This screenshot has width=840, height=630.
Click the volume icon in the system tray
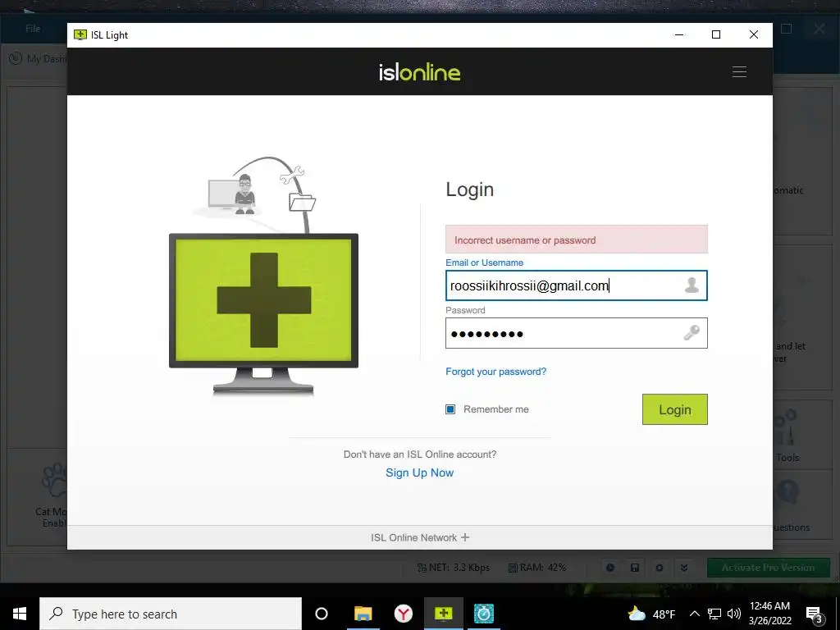(734, 614)
